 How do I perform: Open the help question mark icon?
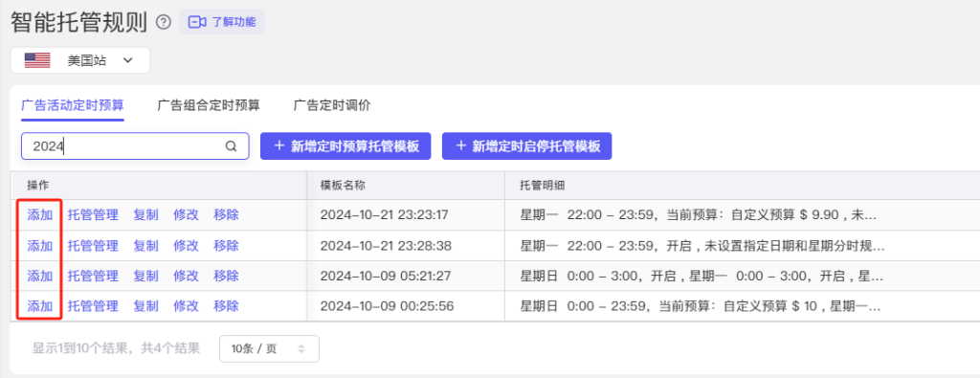(163, 23)
